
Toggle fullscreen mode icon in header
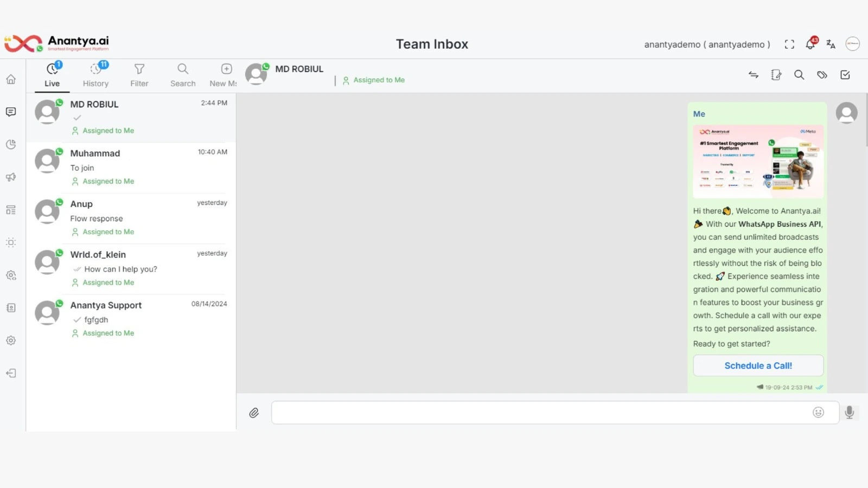(x=789, y=44)
